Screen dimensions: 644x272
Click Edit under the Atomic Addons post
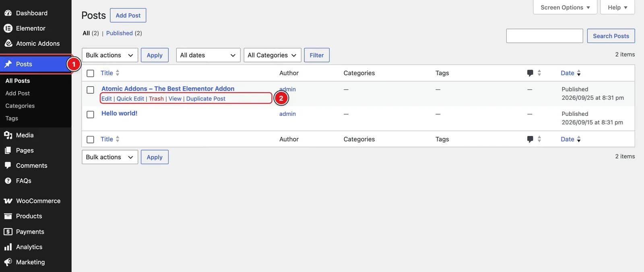click(x=107, y=99)
